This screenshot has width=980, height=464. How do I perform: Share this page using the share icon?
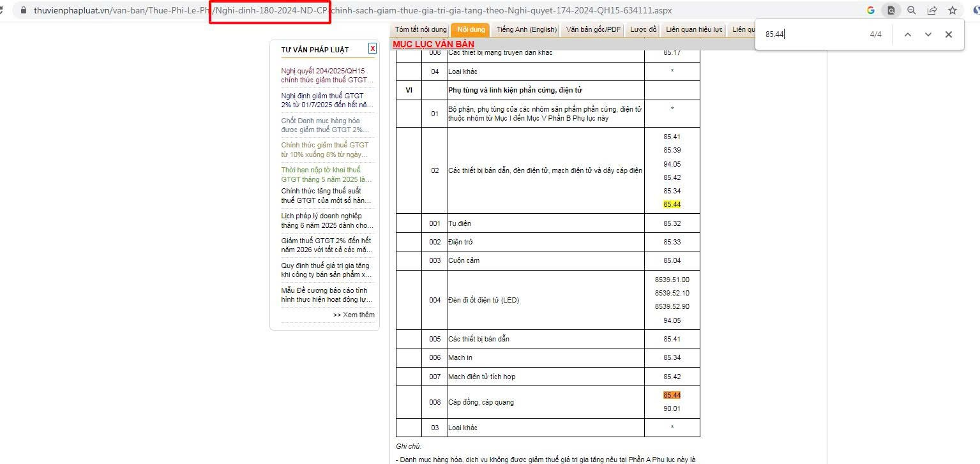(932, 10)
